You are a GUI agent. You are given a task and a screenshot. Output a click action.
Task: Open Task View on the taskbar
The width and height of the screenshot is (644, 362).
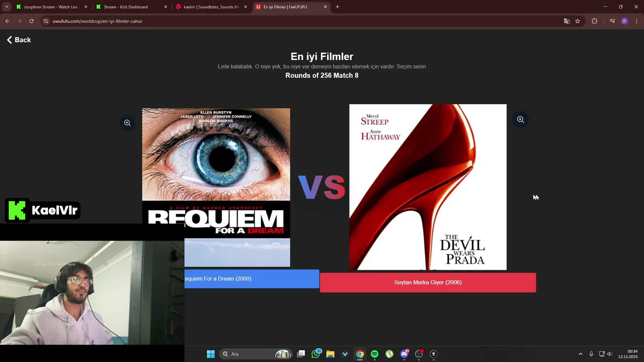[x=301, y=354]
